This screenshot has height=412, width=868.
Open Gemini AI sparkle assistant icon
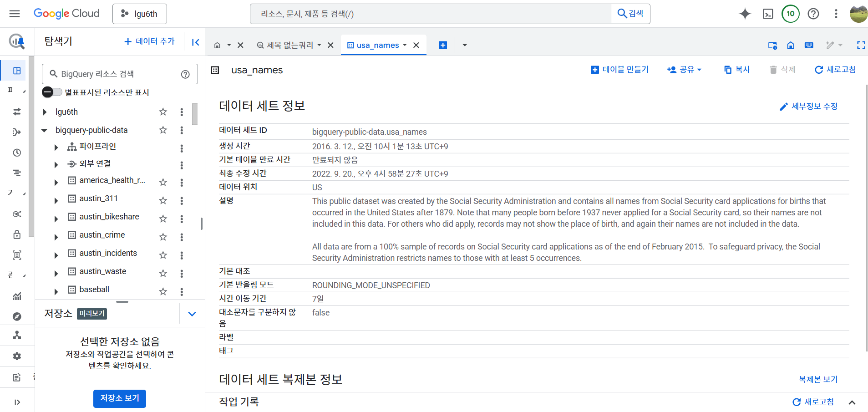pos(745,14)
